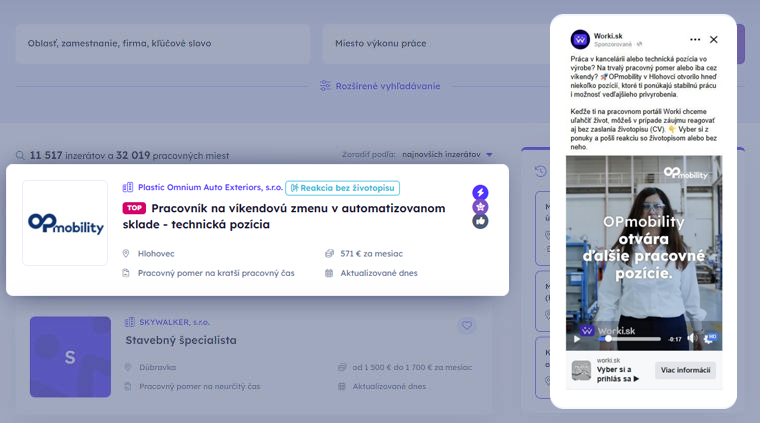Click od 1 500 € do 1 700 € salary
Viewport: 760px width, 423px height.
point(412,367)
